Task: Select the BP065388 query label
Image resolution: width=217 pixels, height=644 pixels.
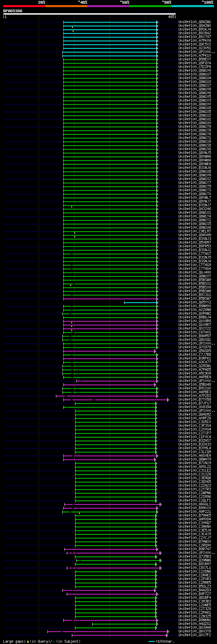Action: click(13, 11)
